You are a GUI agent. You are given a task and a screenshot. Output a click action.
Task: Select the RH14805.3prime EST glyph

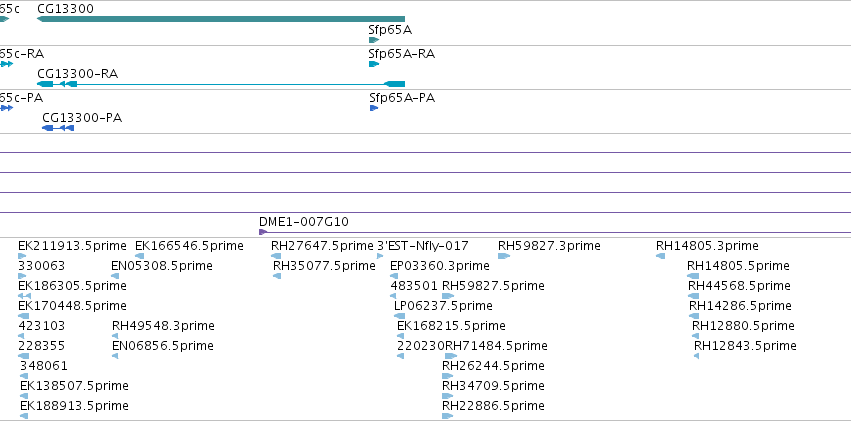click(661, 256)
